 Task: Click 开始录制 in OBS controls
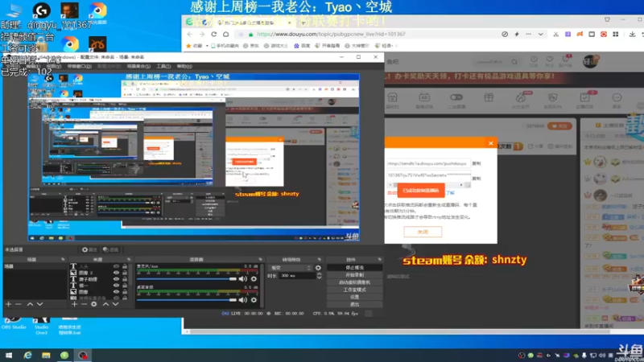click(x=354, y=275)
